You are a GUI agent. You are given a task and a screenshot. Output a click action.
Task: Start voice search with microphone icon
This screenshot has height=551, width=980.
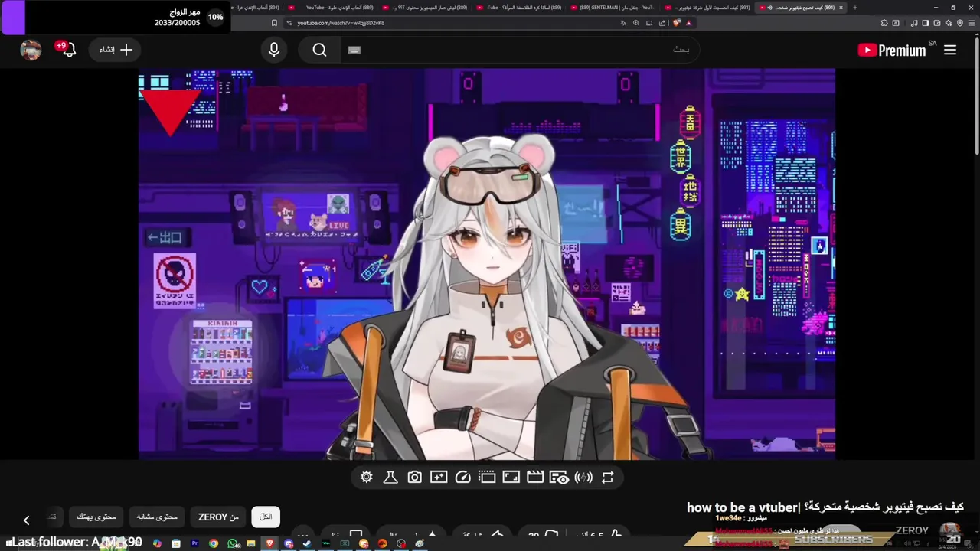274,50
